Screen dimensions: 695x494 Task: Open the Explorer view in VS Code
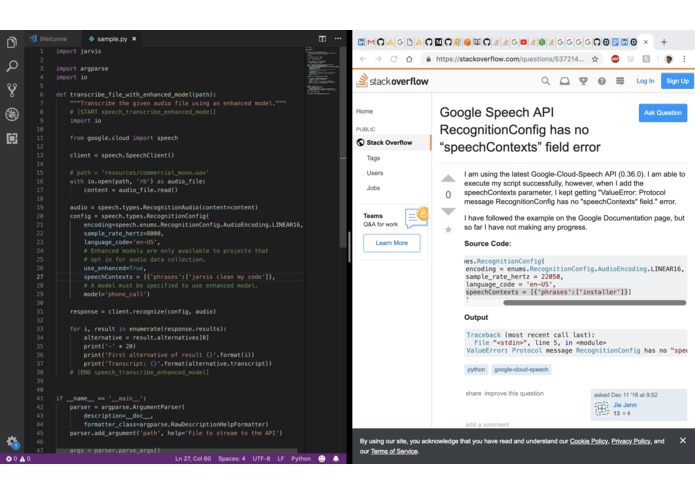[12, 43]
